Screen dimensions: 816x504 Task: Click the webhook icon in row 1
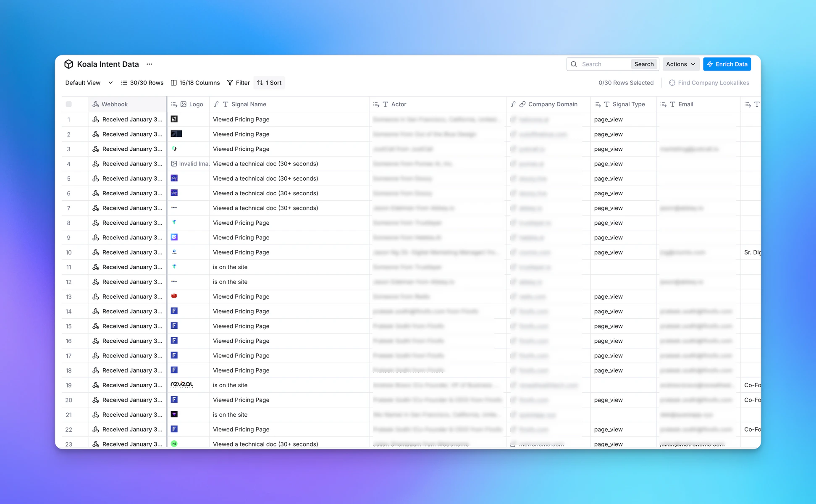(96, 119)
